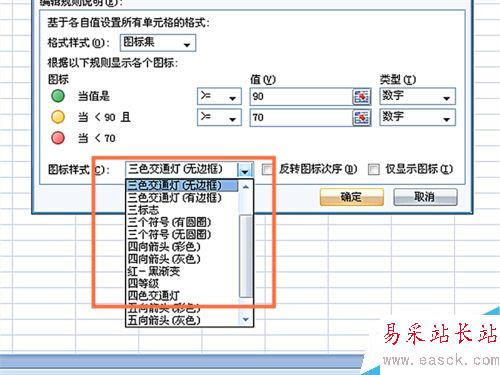The height and width of the screenshot is (375, 500).
Task: Select 红-黑渐变 option
Action: coord(182,271)
